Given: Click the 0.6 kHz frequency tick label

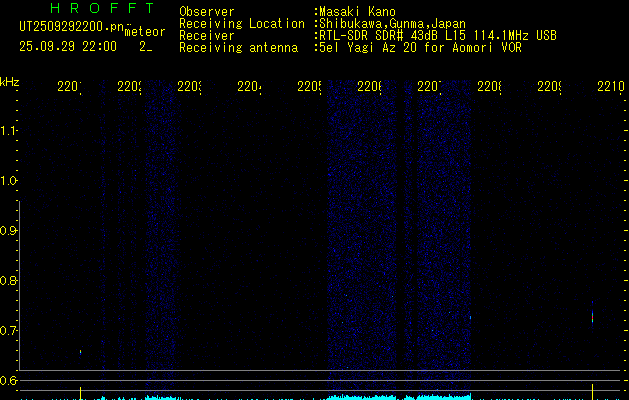Looking at the screenshot, I should click(x=8, y=380).
